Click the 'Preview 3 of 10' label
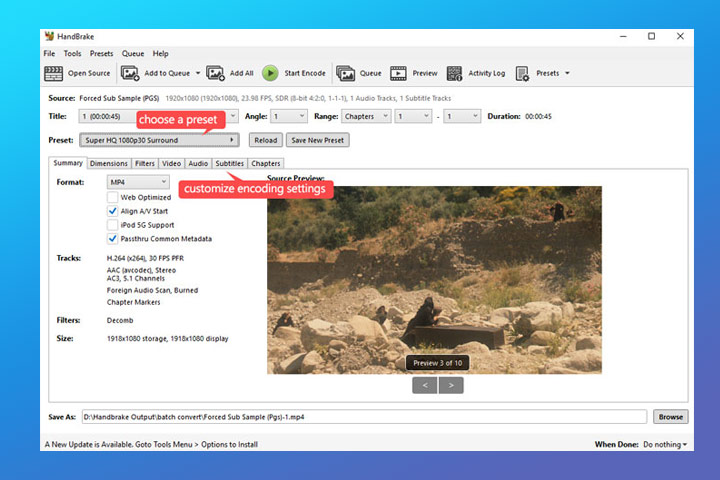The height and width of the screenshot is (480, 720). point(438,363)
